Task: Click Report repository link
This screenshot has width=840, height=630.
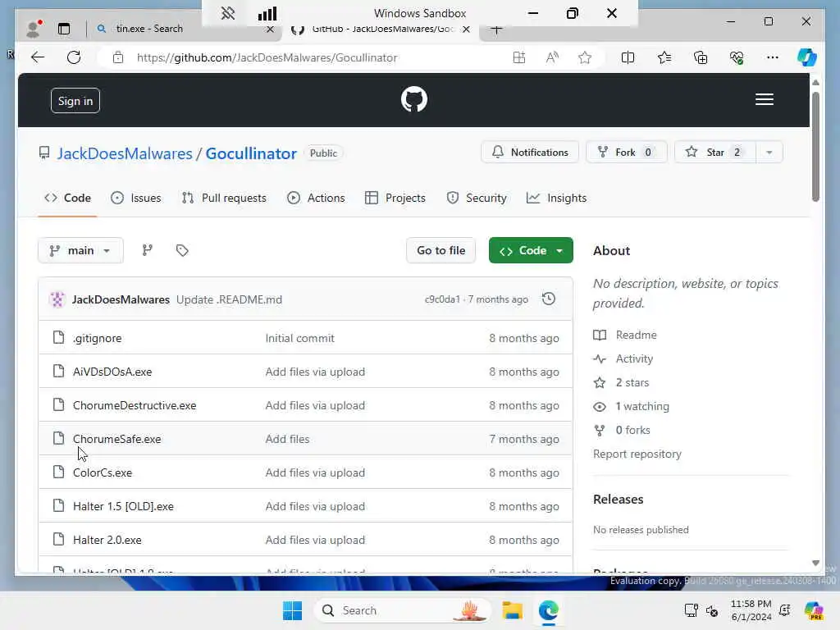Action: click(637, 454)
